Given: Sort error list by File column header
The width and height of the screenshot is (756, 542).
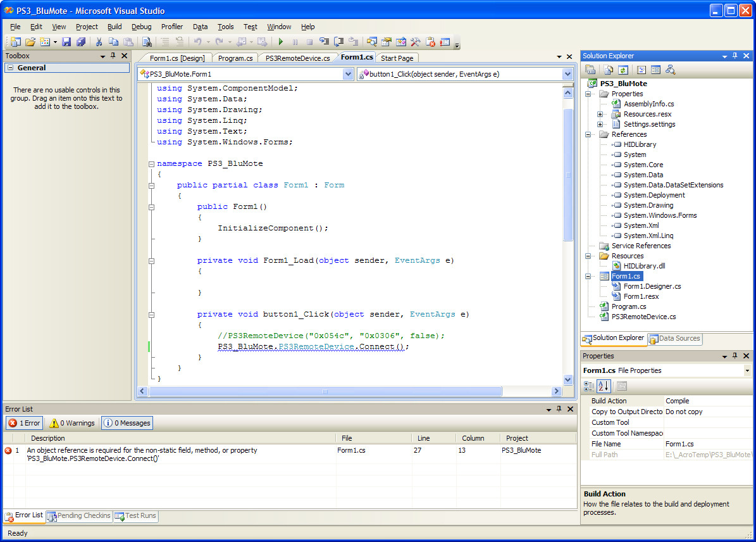Looking at the screenshot, I should pyautogui.click(x=374, y=438).
